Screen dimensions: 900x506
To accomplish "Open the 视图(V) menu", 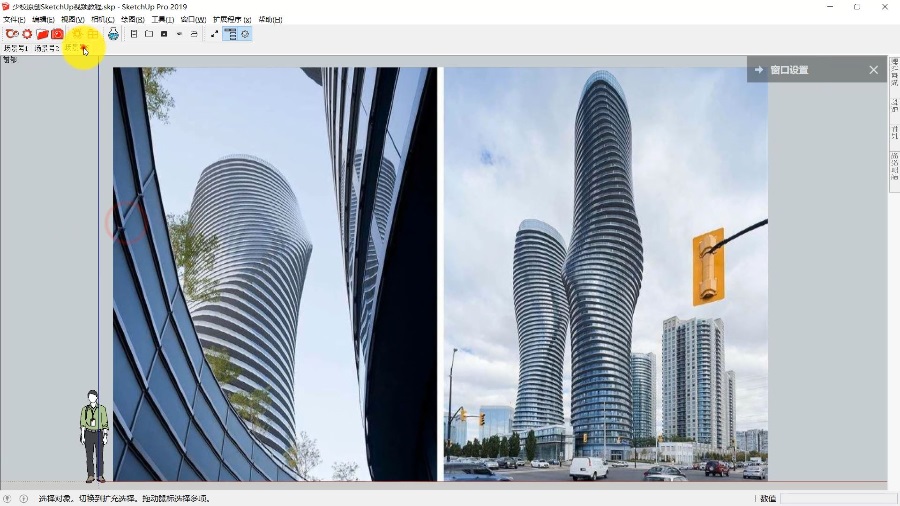I will coord(73,20).
